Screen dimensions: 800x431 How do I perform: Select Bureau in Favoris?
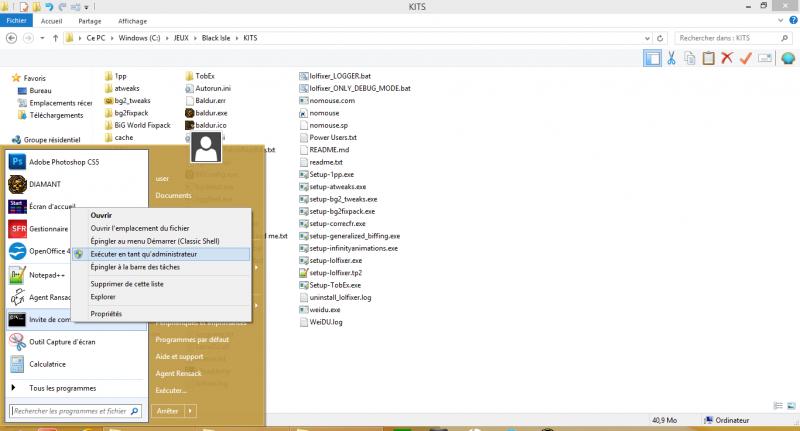coord(35,91)
